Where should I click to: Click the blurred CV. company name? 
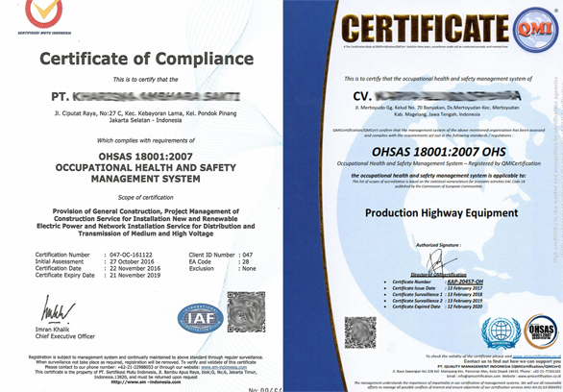(x=437, y=95)
